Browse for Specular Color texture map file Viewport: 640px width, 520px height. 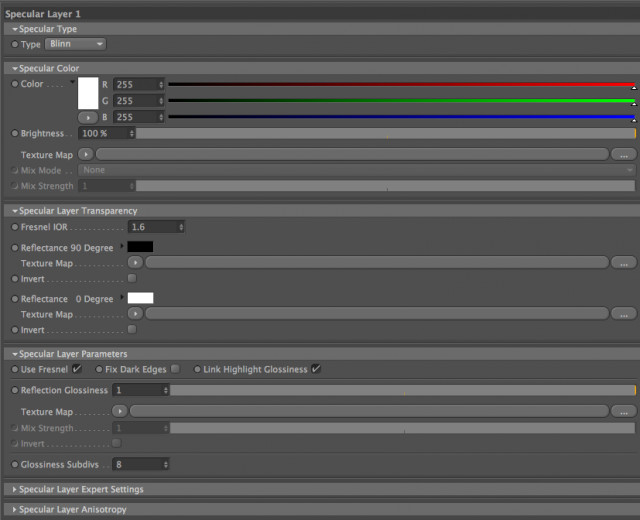[624, 154]
